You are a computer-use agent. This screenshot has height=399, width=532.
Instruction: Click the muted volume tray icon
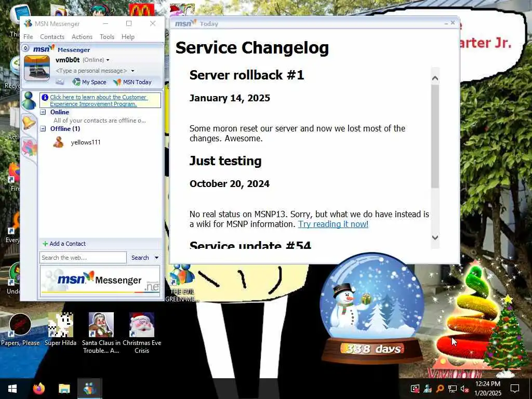(x=464, y=389)
